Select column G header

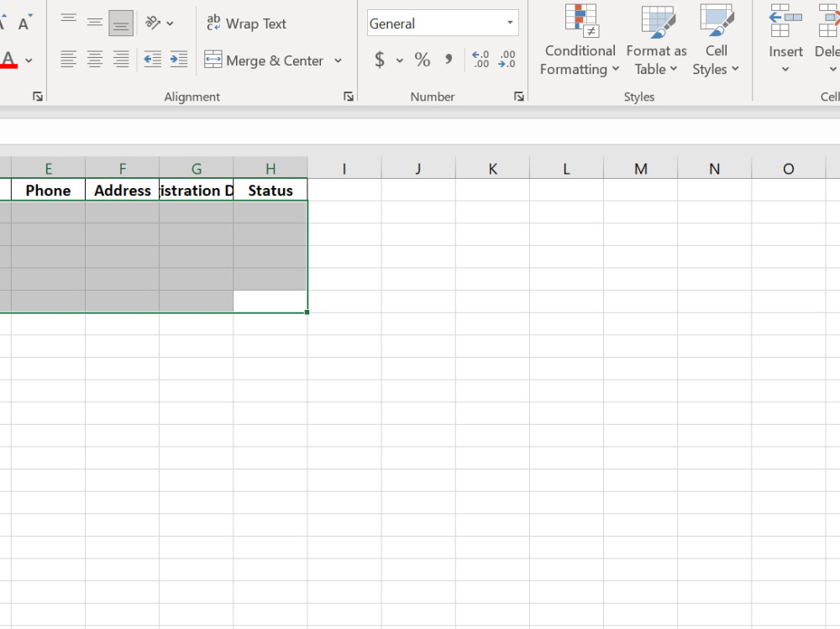pyautogui.click(x=196, y=169)
